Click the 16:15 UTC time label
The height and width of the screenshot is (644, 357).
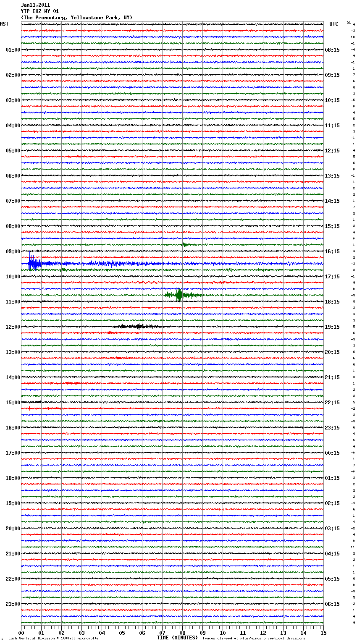coord(332,251)
